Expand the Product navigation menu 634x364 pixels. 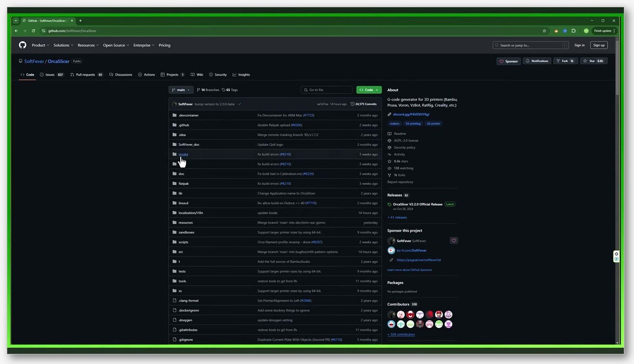[40, 45]
